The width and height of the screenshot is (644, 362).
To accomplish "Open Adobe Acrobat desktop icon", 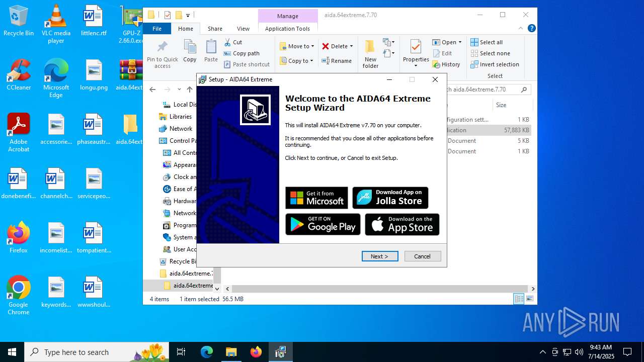I will click(19, 133).
